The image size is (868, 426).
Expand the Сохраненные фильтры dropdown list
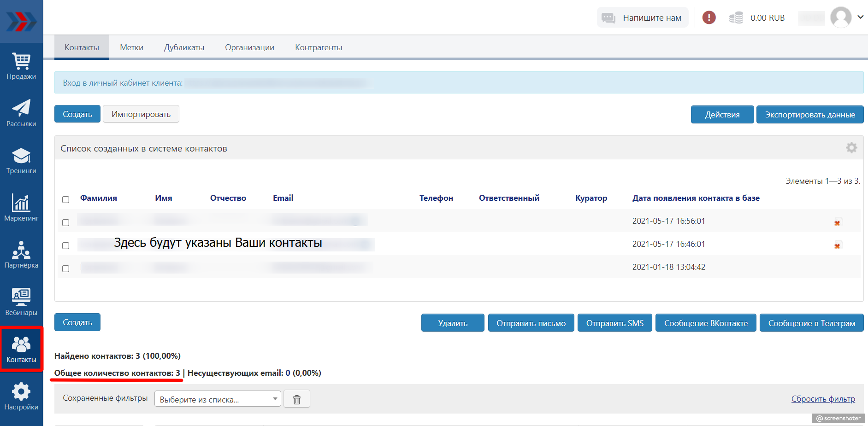pyautogui.click(x=218, y=399)
